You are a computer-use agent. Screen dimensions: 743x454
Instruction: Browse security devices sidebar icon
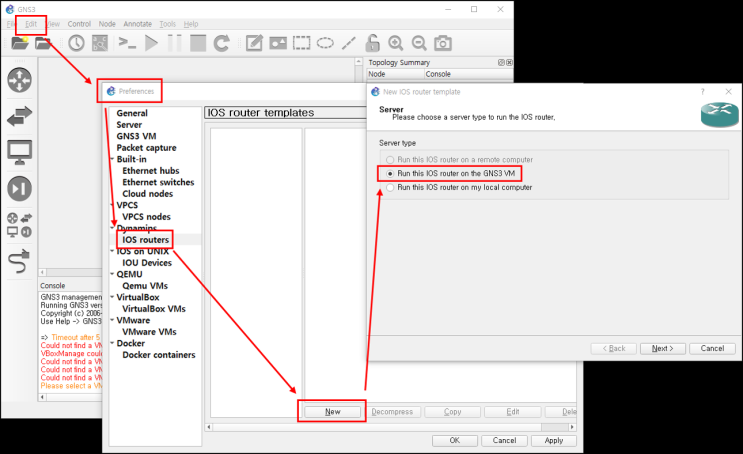(x=19, y=189)
